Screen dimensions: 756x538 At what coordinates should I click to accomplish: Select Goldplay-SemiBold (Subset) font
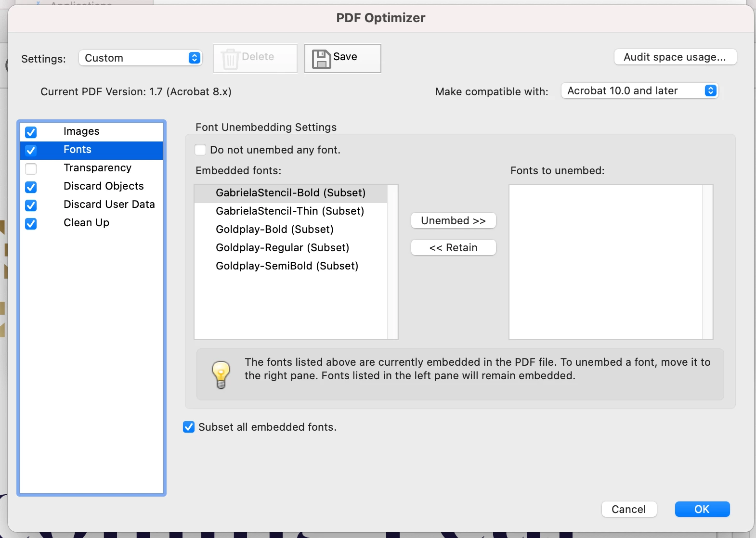point(291,266)
